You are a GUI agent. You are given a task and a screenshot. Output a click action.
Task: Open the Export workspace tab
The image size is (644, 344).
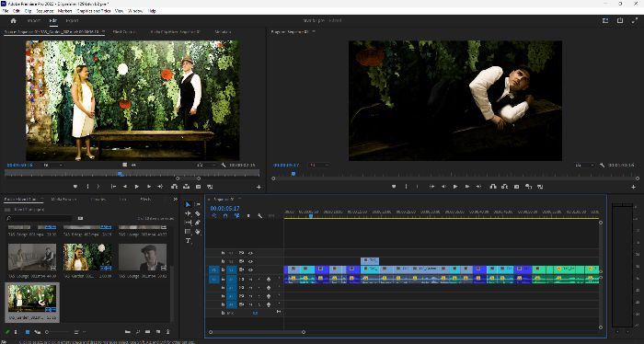(x=72, y=20)
